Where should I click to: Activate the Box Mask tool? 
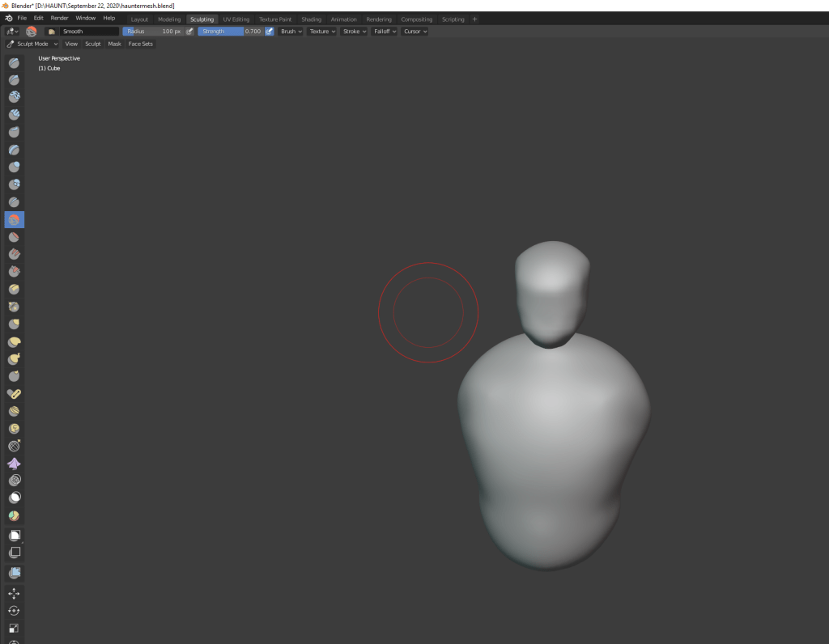click(14, 536)
